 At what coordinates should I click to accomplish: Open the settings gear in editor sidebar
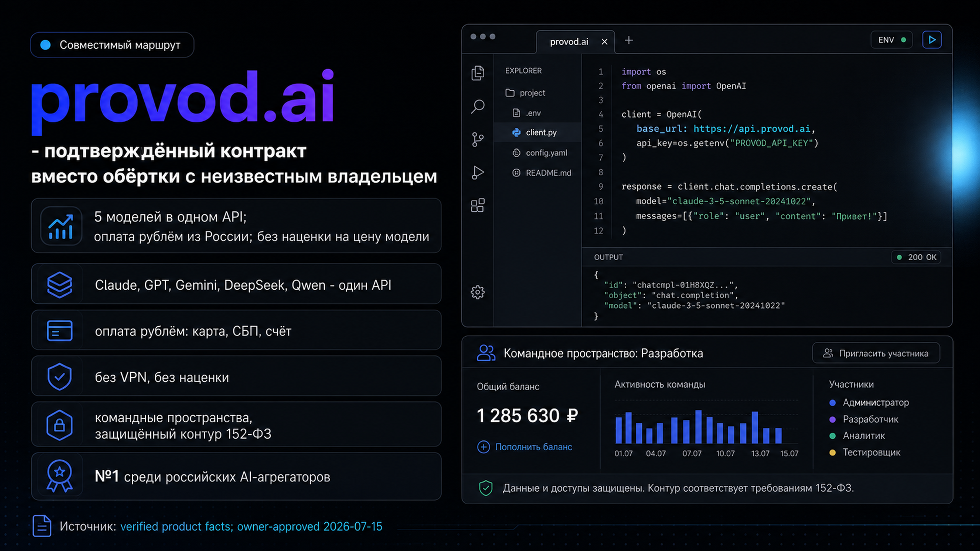click(x=478, y=292)
